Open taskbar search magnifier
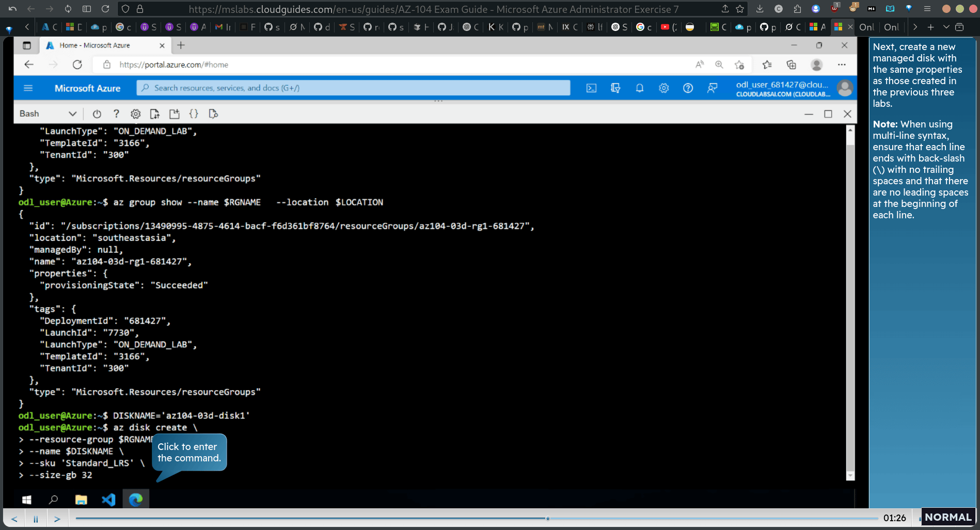Viewport: 980px width, 530px height. pos(53,500)
